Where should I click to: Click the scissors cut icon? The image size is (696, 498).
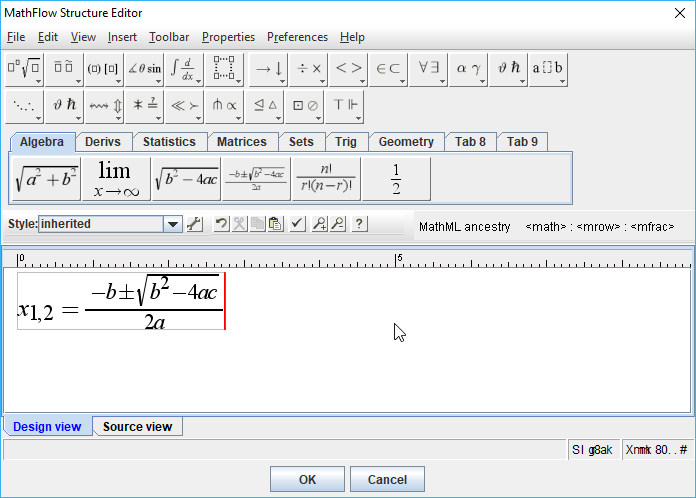[x=239, y=224]
